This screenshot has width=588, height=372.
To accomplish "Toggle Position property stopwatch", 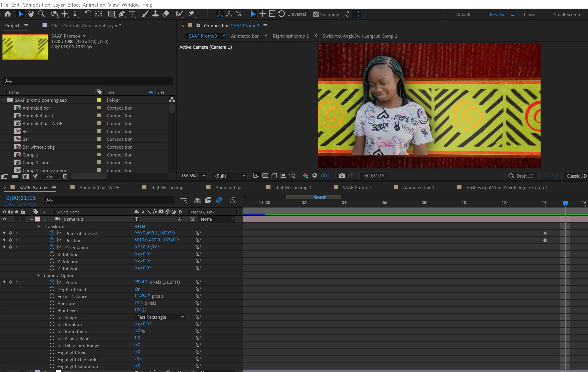I will pyautogui.click(x=52, y=240).
